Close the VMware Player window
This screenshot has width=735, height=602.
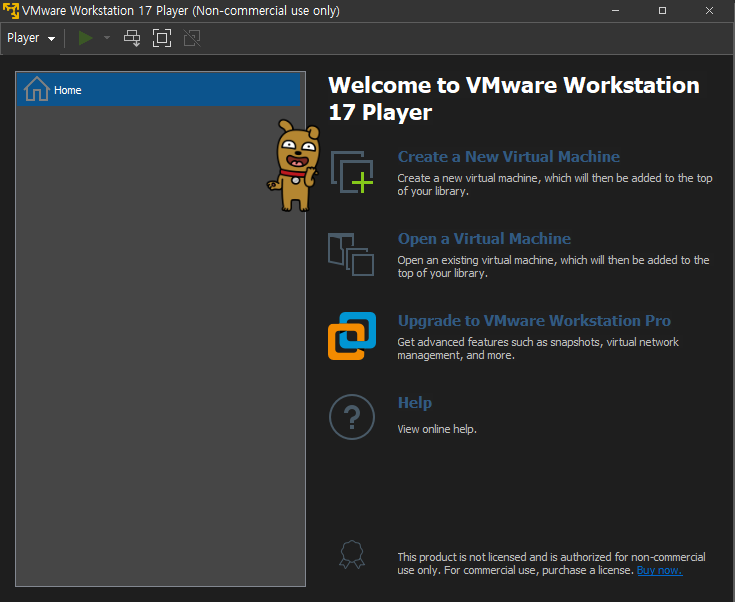pos(709,10)
